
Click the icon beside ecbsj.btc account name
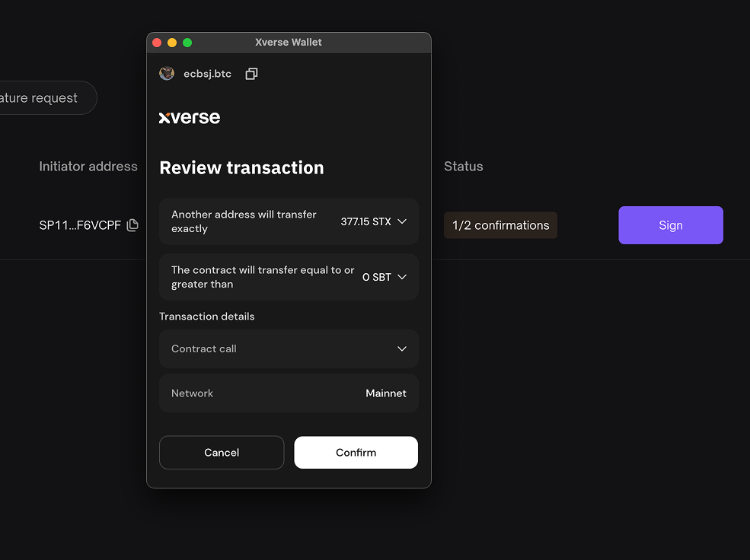(x=251, y=74)
